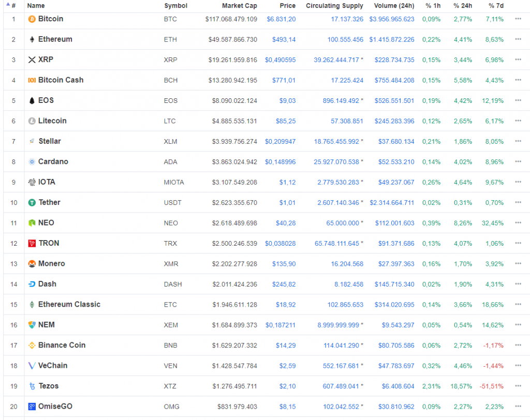Click the IOTA logo icon

coord(32,182)
